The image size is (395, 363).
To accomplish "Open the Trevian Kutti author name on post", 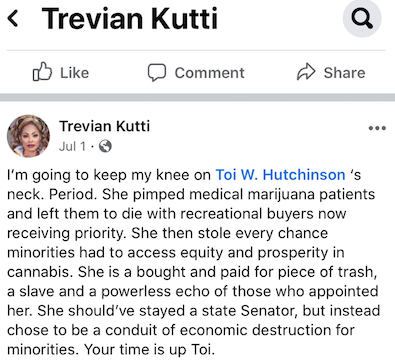I will click(x=105, y=126).
